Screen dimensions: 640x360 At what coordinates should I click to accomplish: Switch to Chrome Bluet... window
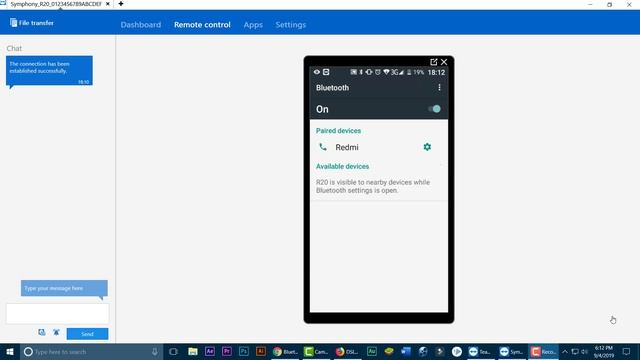285,351
